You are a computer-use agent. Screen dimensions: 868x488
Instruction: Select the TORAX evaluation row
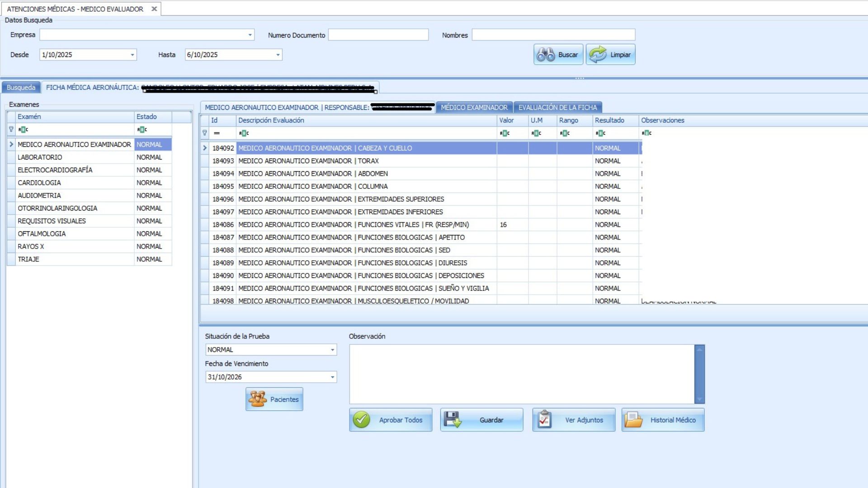pos(308,161)
